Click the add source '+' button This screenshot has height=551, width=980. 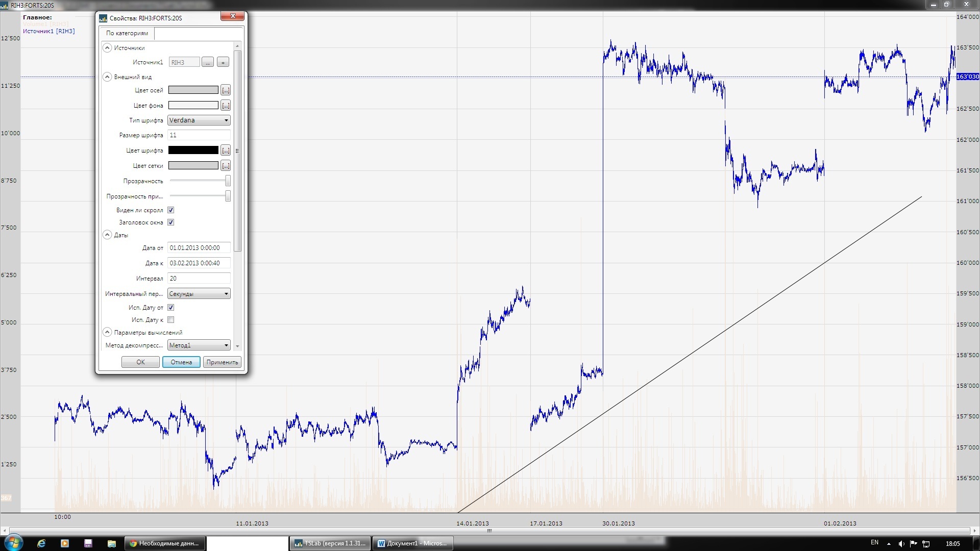(x=223, y=62)
